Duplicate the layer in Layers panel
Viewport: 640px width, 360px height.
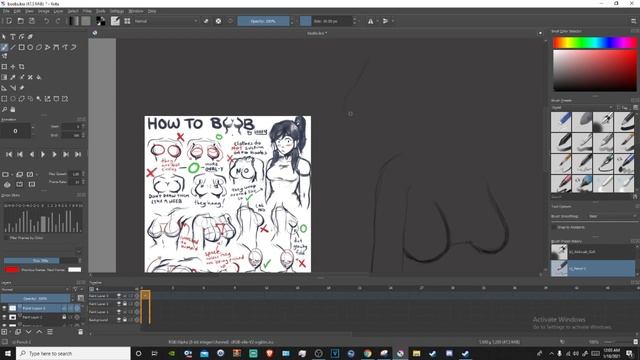click(x=18, y=332)
